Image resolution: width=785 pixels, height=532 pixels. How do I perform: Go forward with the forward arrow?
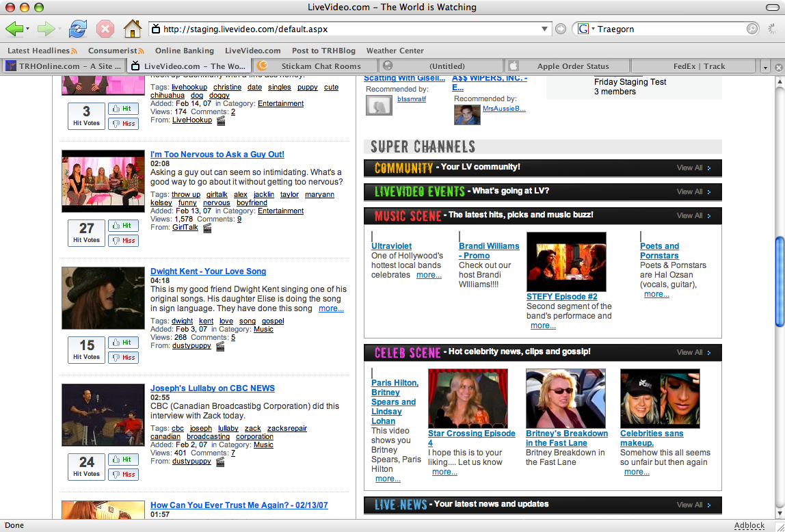(46, 29)
